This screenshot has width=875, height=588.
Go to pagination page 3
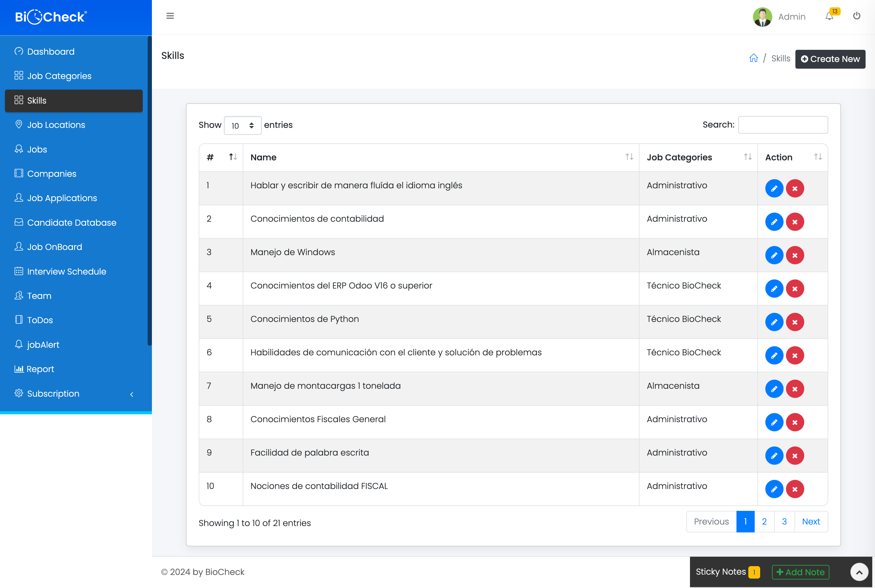coord(784,521)
